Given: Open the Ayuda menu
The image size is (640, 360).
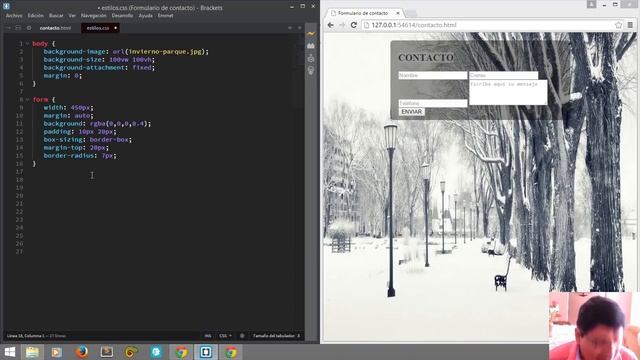Looking at the screenshot, I should (145, 16).
